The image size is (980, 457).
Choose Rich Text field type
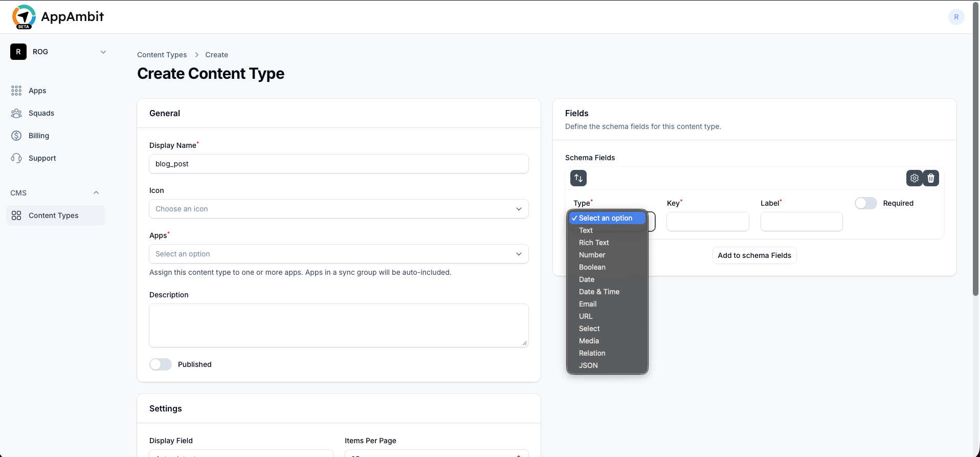pyautogui.click(x=607, y=243)
